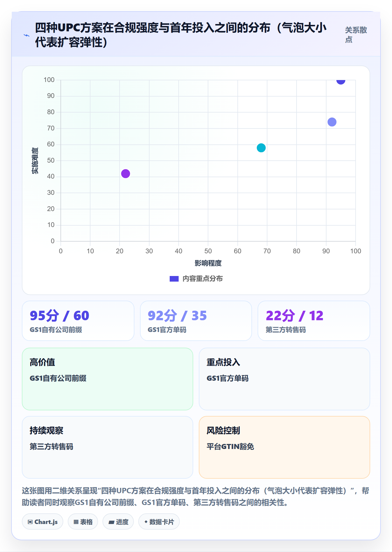Select the purple bubble in the scatter chart
Screen dimensions: 392x552
point(125,174)
